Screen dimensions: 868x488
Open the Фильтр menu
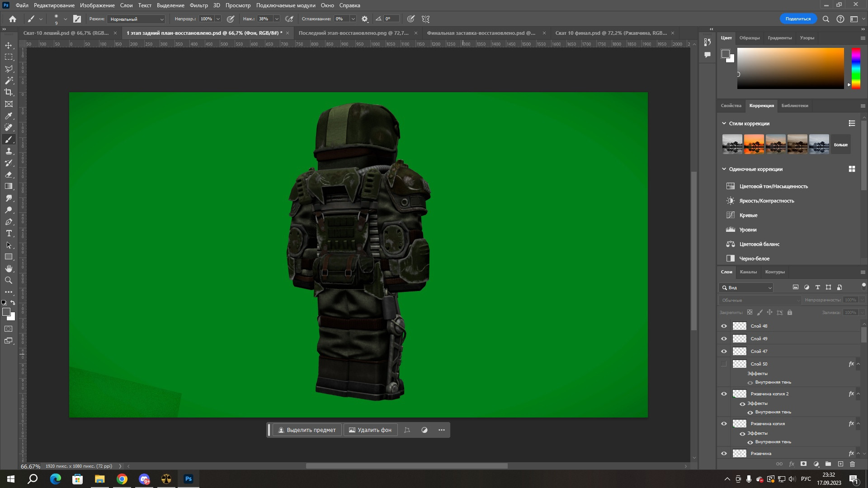(199, 5)
